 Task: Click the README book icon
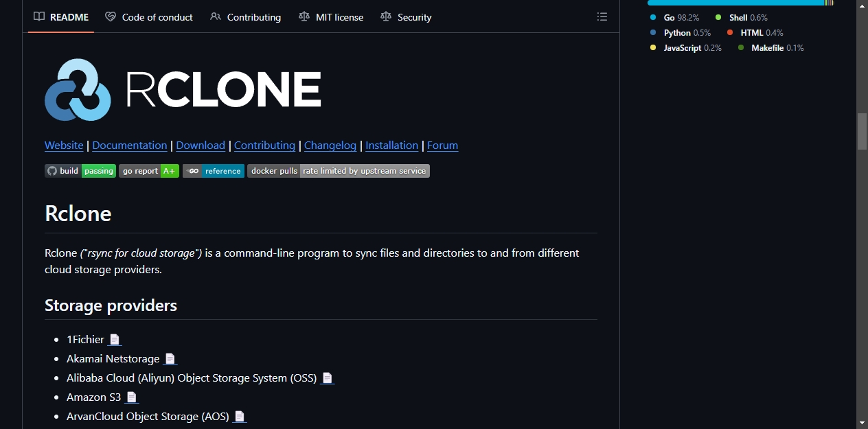point(39,17)
